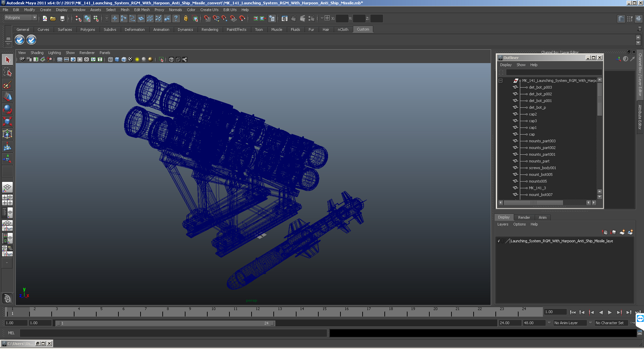This screenshot has height=349, width=644.
Task: Activate the Lasso select tool
Action: pyautogui.click(x=7, y=72)
